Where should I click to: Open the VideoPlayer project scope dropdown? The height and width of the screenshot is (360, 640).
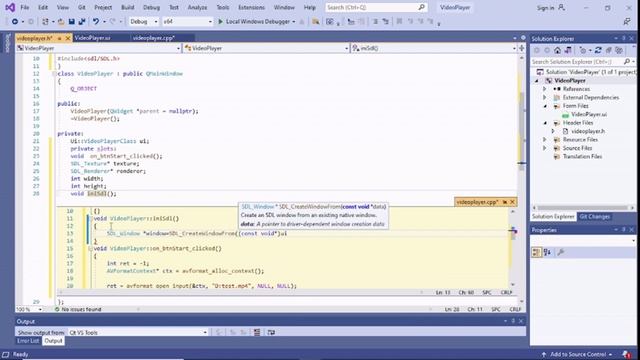pos(98,48)
